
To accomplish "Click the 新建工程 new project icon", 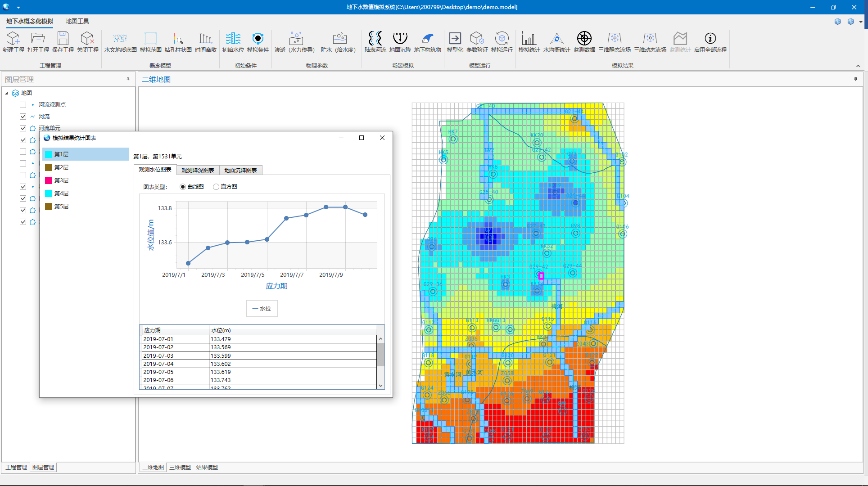I will click(13, 39).
